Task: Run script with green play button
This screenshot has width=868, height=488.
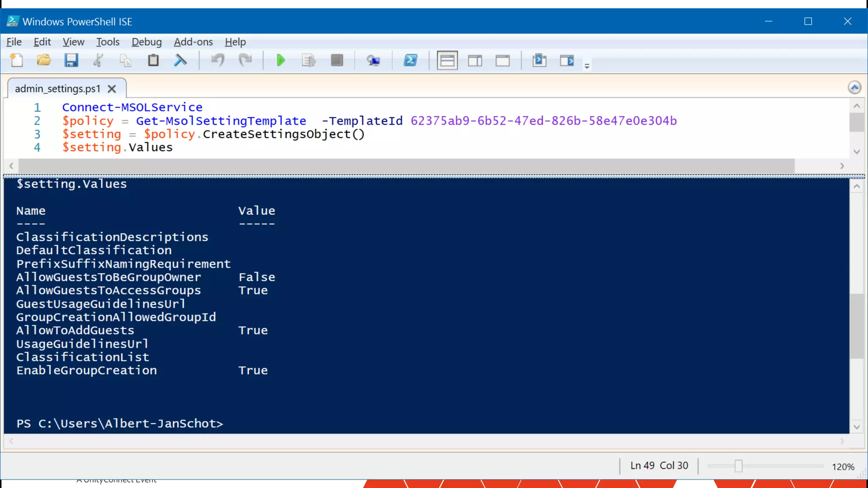Action: click(281, 61)
